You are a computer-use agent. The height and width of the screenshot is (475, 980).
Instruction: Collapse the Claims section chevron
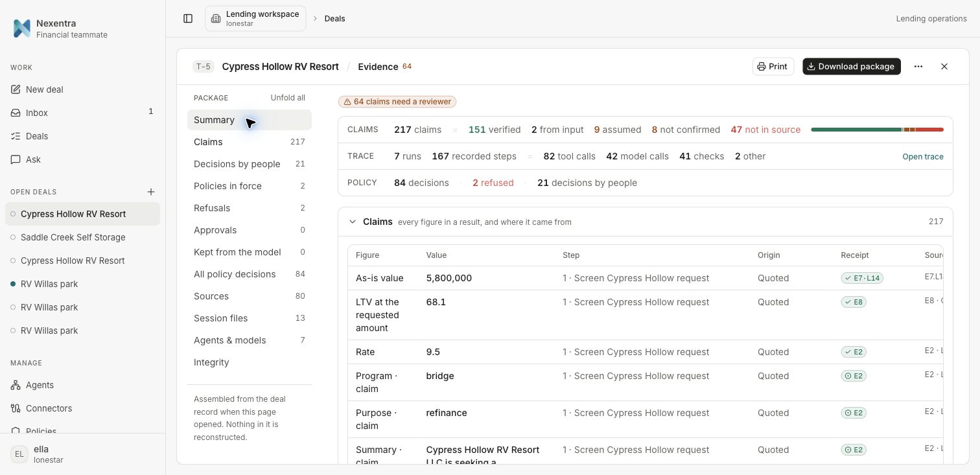tap(353, 222)
